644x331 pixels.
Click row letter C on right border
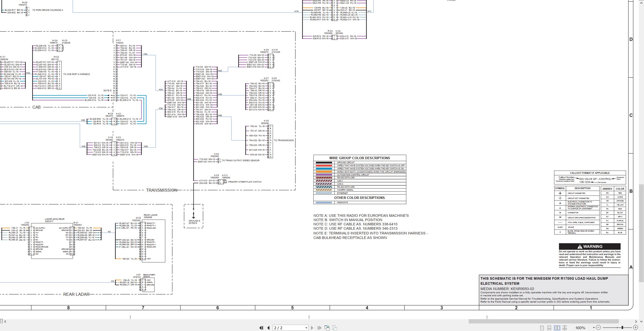click(x=631, y=115)
